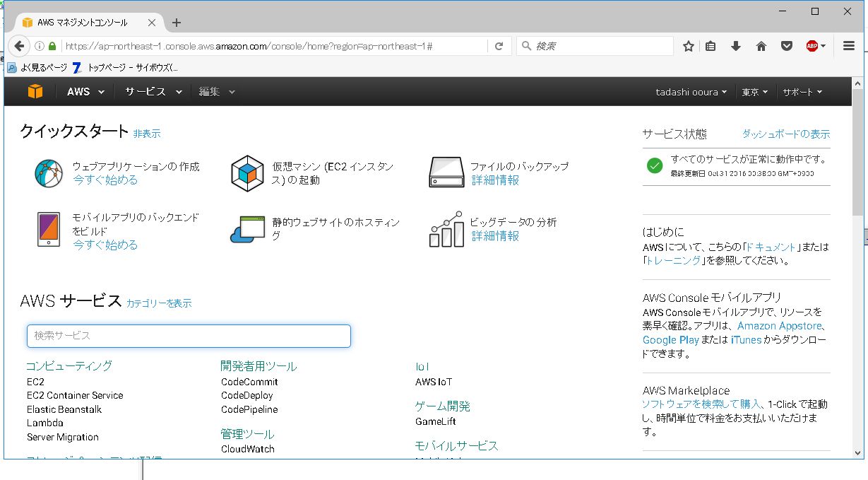Viewport: 868px width, 480px height.
Task: Click 詳細情報 under ファイルのバックアップ
Action: [x=495, y=180]
